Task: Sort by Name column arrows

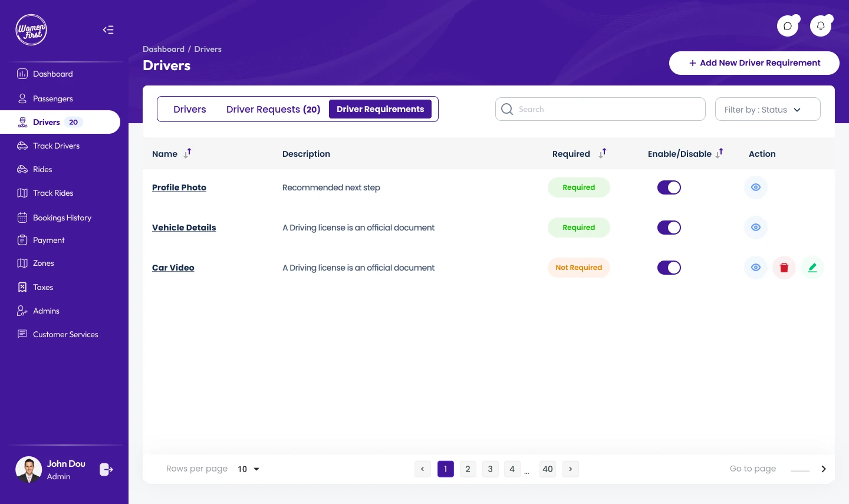Action: (187, 153)
